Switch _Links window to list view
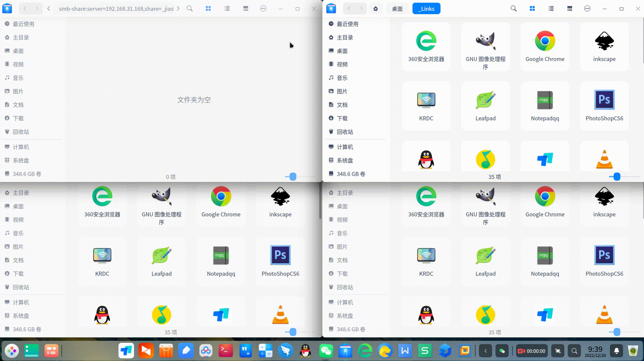 click(x=551, y=9)
